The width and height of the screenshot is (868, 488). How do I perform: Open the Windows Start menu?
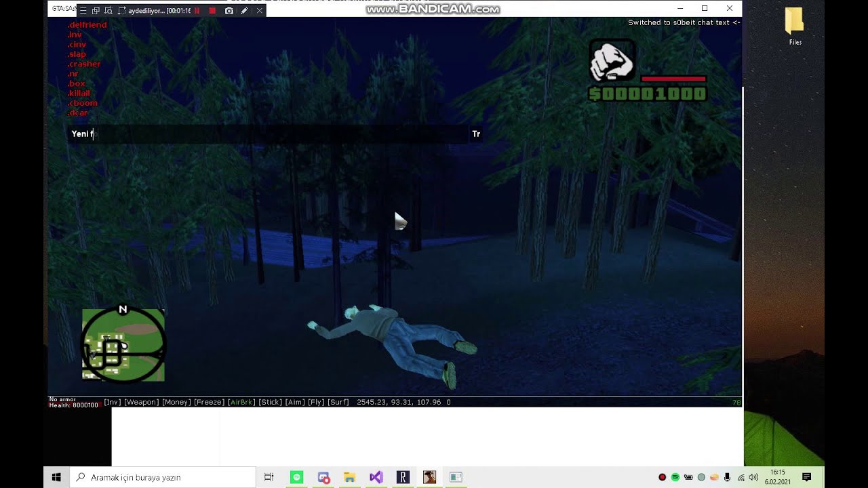[x=57, y=477]
